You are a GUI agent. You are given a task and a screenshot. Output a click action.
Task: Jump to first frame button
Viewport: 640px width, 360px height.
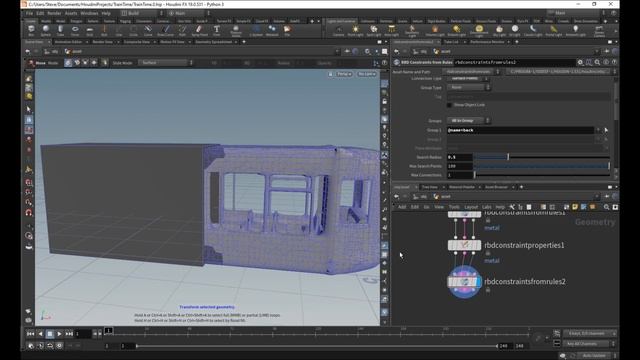tap(31, 334)
